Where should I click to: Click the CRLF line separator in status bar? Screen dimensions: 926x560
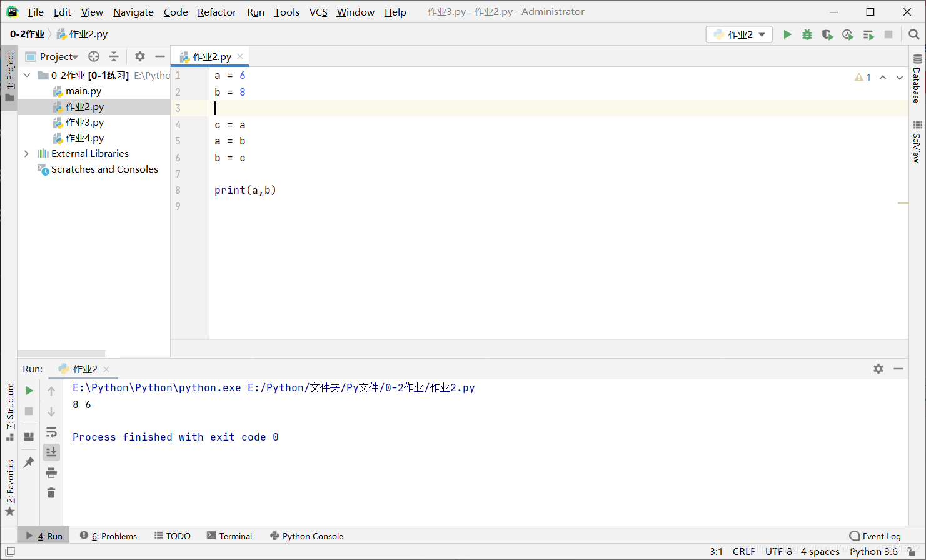point(743,551)
